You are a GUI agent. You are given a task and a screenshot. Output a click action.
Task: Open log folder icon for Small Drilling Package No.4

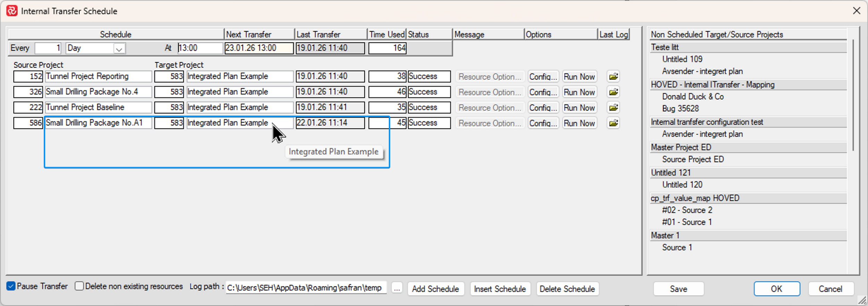[614, 92]
